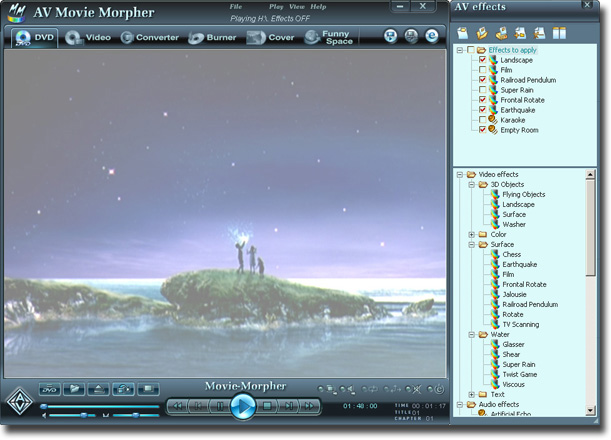Click the speaker icon next to volume slider
Image resolution: width=611 pixels, height=440 pixels.
44,415
